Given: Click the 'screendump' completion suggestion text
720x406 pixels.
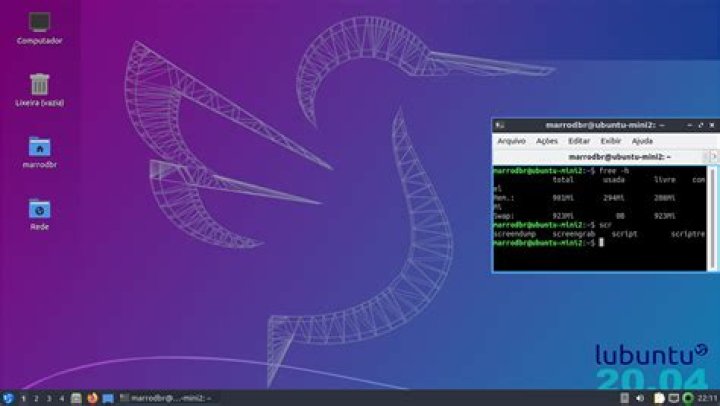Looking at the screenshot, I should [x=514, y=234].
